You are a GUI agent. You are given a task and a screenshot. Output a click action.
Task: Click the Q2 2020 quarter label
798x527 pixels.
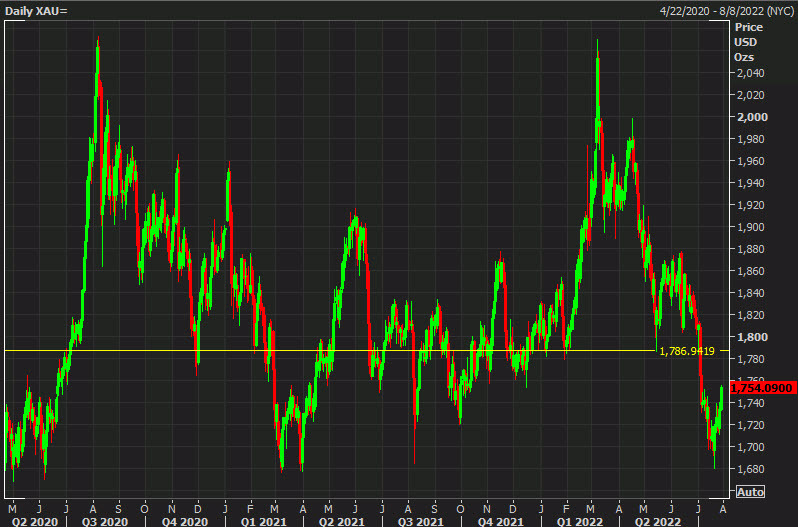[x=35, y=521]
